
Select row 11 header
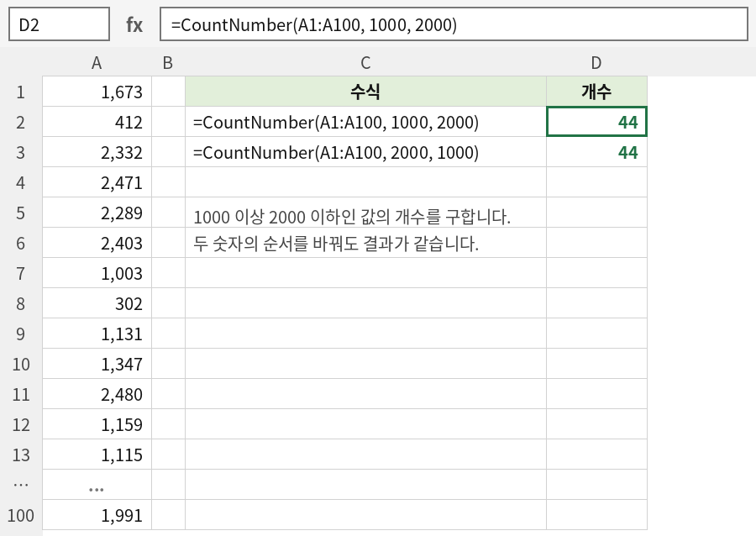[21, 394]
